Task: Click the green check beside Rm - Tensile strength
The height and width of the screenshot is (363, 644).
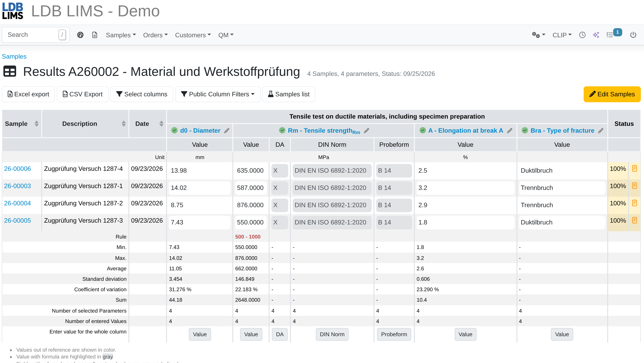Action: [x=282, y=130]
